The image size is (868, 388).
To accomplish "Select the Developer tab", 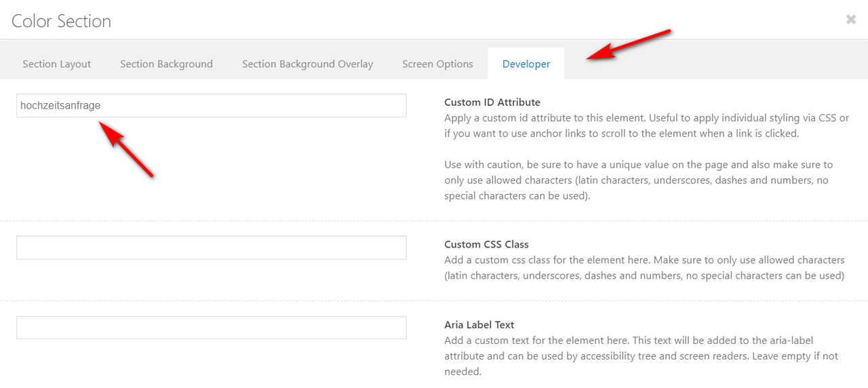I will click(x=526, y=64).
